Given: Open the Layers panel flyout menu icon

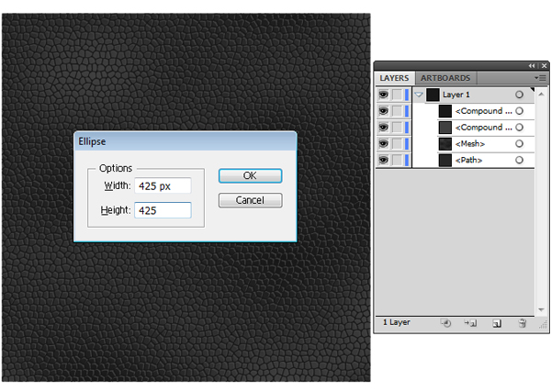Looking at the screenshot, I should click(542, 78).
